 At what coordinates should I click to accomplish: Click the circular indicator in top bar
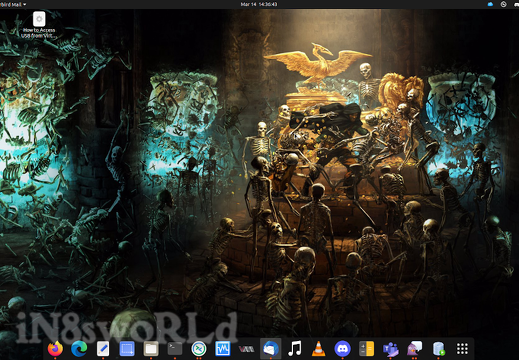[x=503, y=4]
